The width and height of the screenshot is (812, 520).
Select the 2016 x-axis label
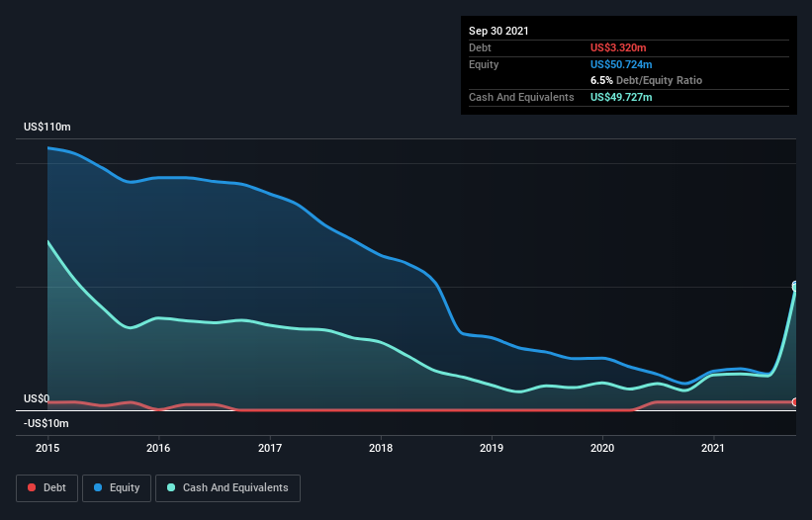tap(158, 448)
